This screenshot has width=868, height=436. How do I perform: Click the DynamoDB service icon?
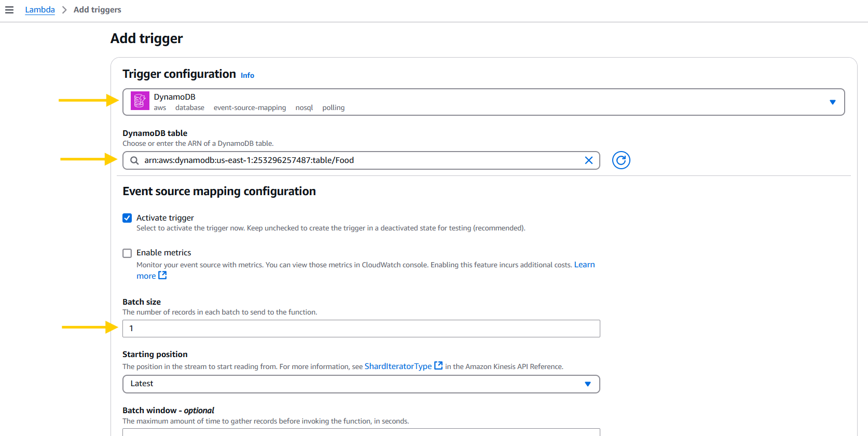(140, 101)
